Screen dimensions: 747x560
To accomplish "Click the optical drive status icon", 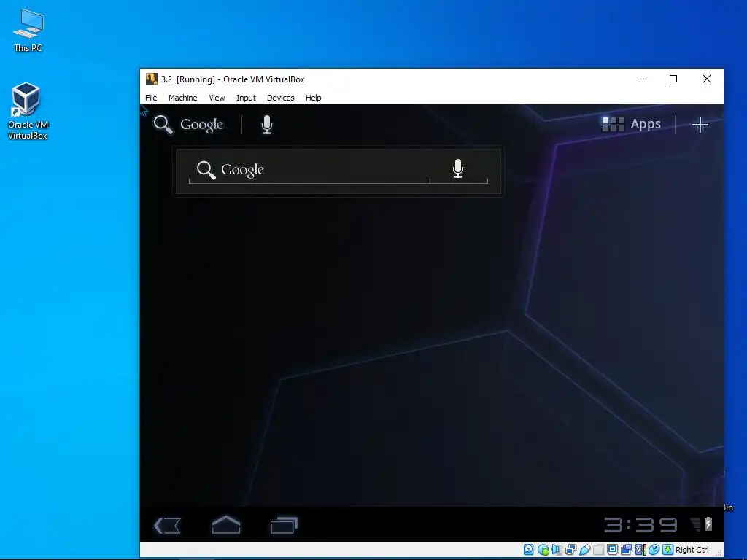I will [x=543, y=550].
